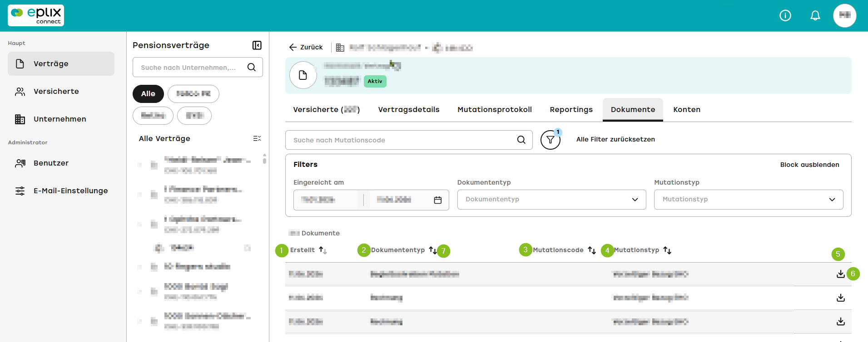868x342 pixels.
Task: Click the eplix connect logo
Action: tap(36, 15)
